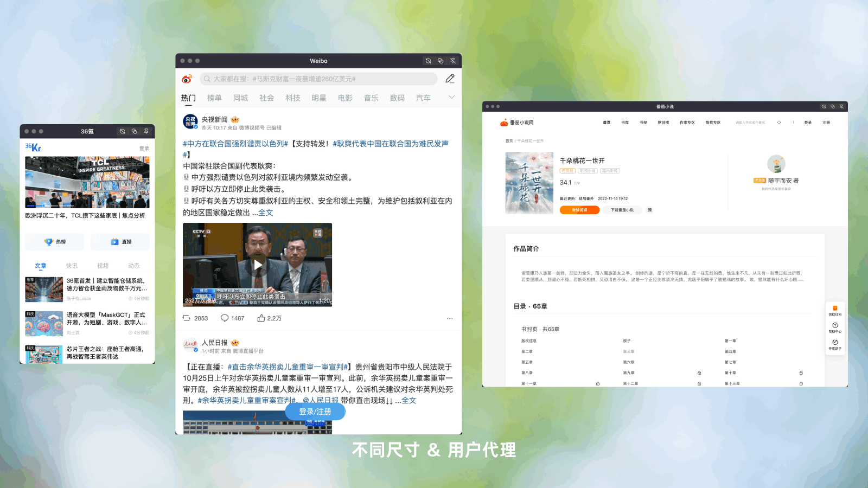Open the 科技 tab in Weibo
This screenshot has height=488, width=868.
tap(292, 98)
